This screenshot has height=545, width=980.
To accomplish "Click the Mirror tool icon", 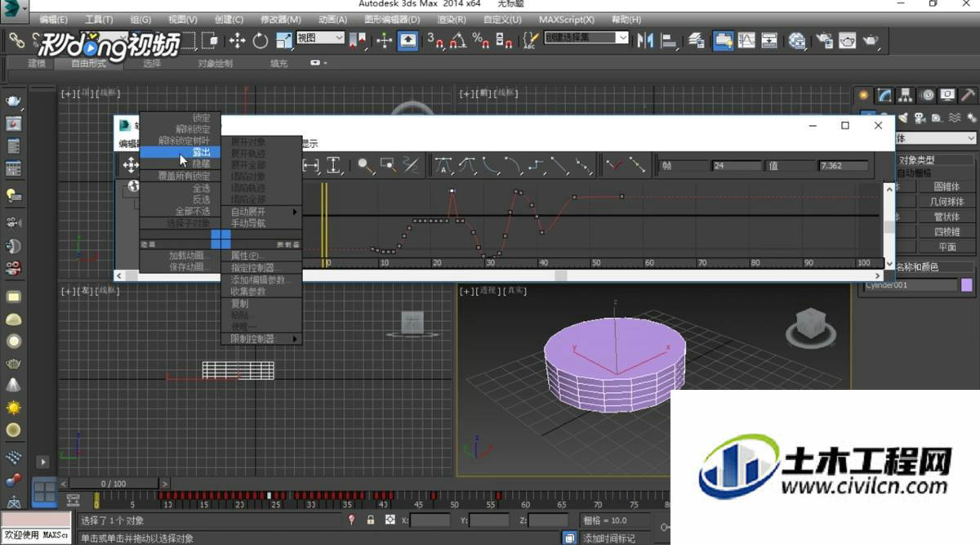I will [646, 39].
